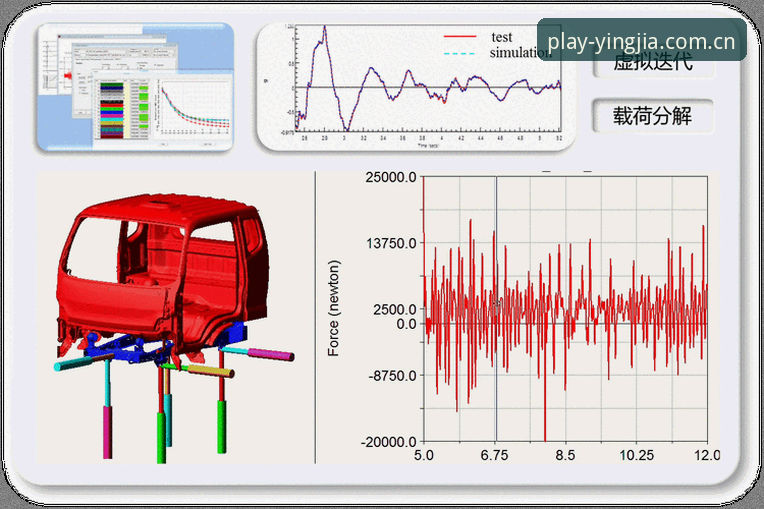Click the 'test' legend entry
The width and height of the screenshot is (764, 509).
point(501,37)
